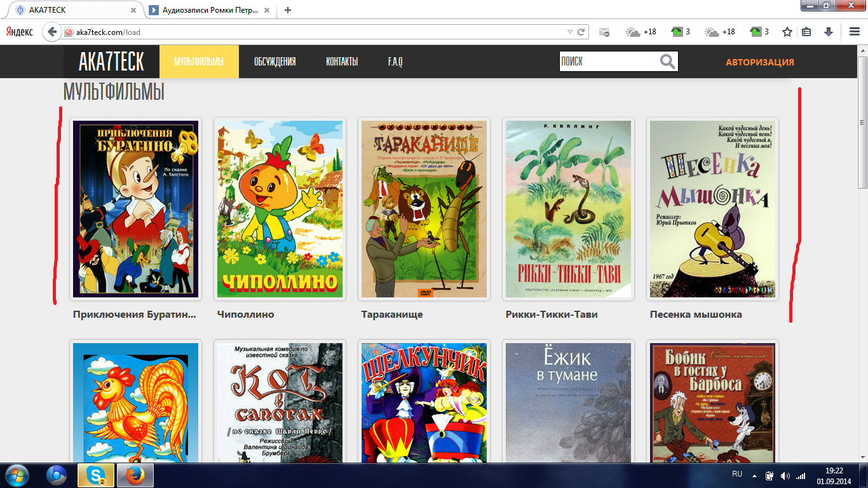
Task: Open the АВТОРИЗАЦИЯ login link
Action: click(760, 62)
